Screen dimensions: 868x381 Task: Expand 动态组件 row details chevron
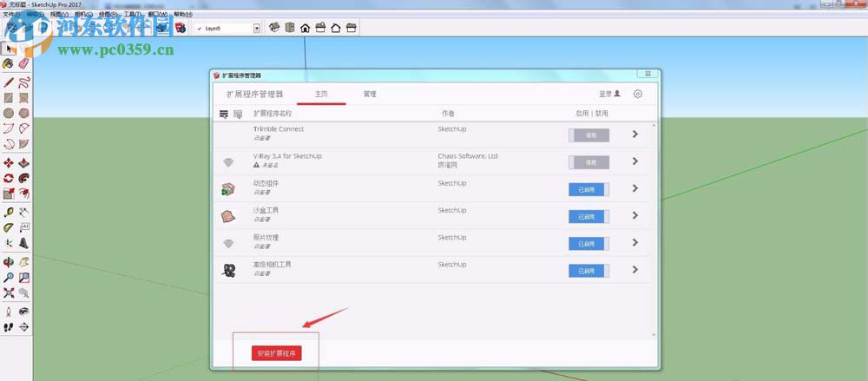point(635,188)
